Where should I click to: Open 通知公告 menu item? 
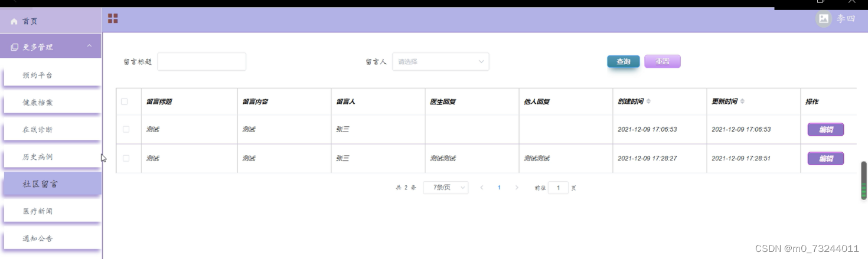coord(52,238)
